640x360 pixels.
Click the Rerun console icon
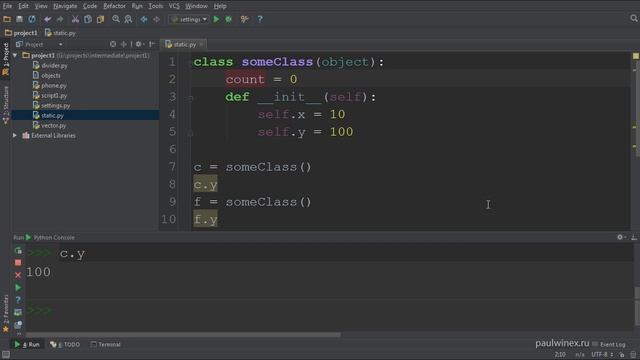pos(18,251)
